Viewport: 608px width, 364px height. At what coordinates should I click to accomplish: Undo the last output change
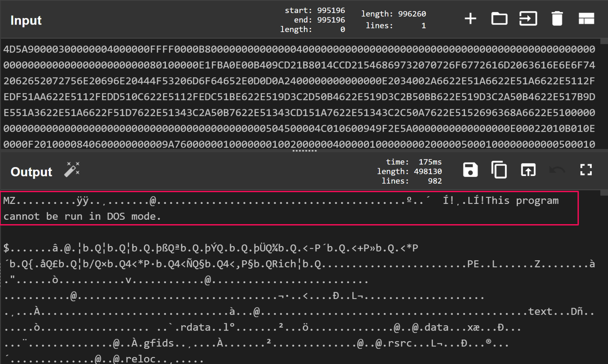click(557, 170)
